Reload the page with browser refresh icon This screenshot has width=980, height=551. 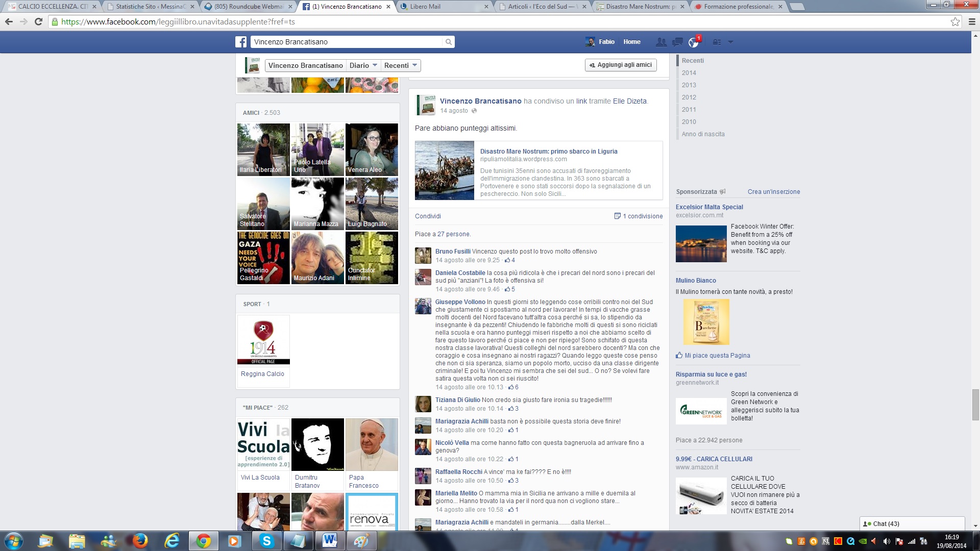pyautogui.click(x=38, y=21)
